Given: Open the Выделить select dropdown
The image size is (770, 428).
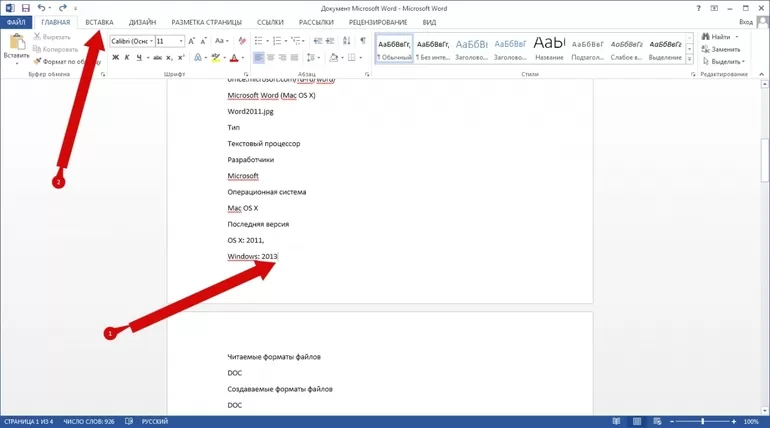Looking at the screenshot, I should point(724,61).
